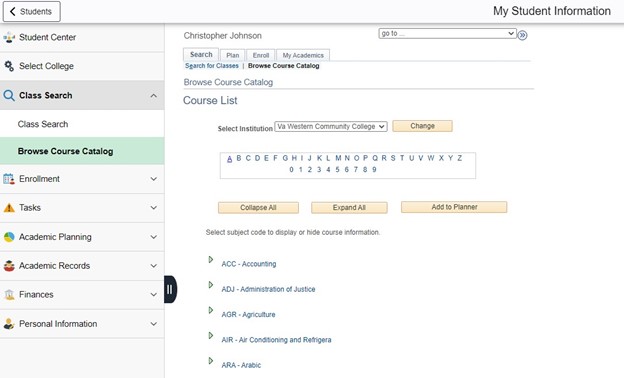Image resolution: width=624 pixels, height=378 pixels.
Task: Click the Student Center icon in sidebar
Action: tap(9, 37)
